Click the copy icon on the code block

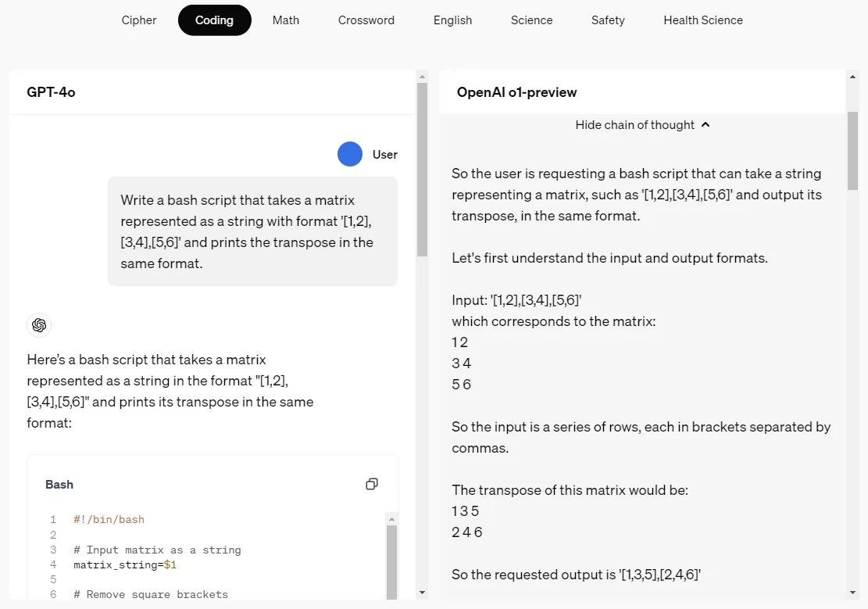(x=372, y=484)
